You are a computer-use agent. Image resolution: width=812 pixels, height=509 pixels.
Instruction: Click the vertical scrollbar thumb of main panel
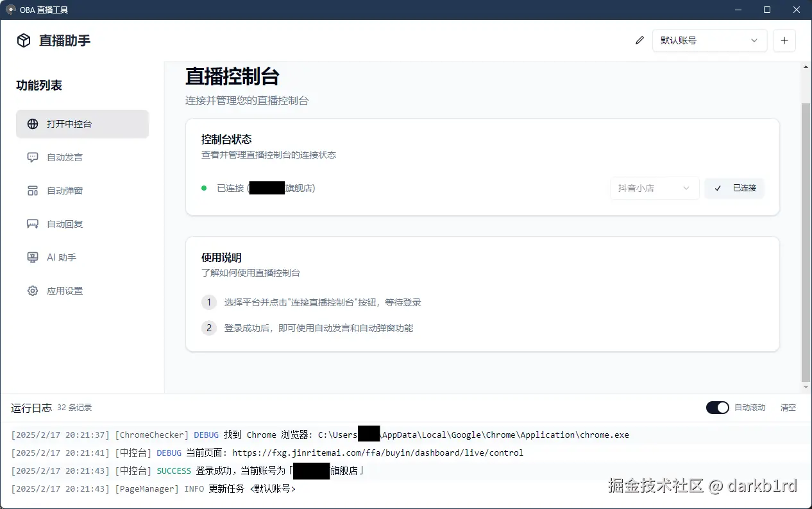click(x=806, y=242)
